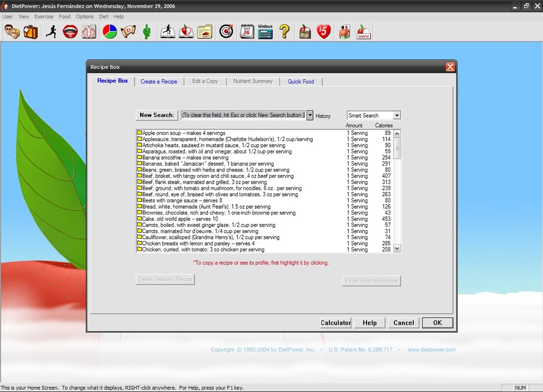543x392 pixels.
Task: Open the pie chart nutrient icon
Action: tap(110, 32)
